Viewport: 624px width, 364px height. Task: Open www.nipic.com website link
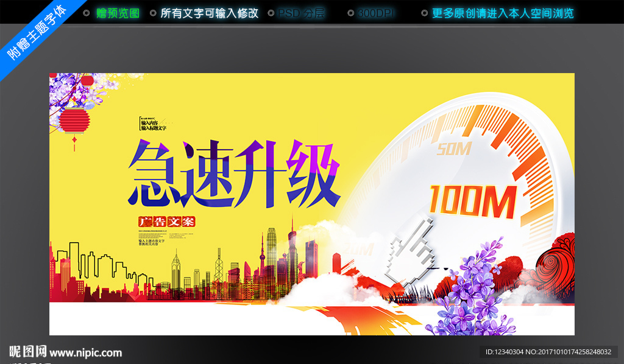click(x=85, y=352)
